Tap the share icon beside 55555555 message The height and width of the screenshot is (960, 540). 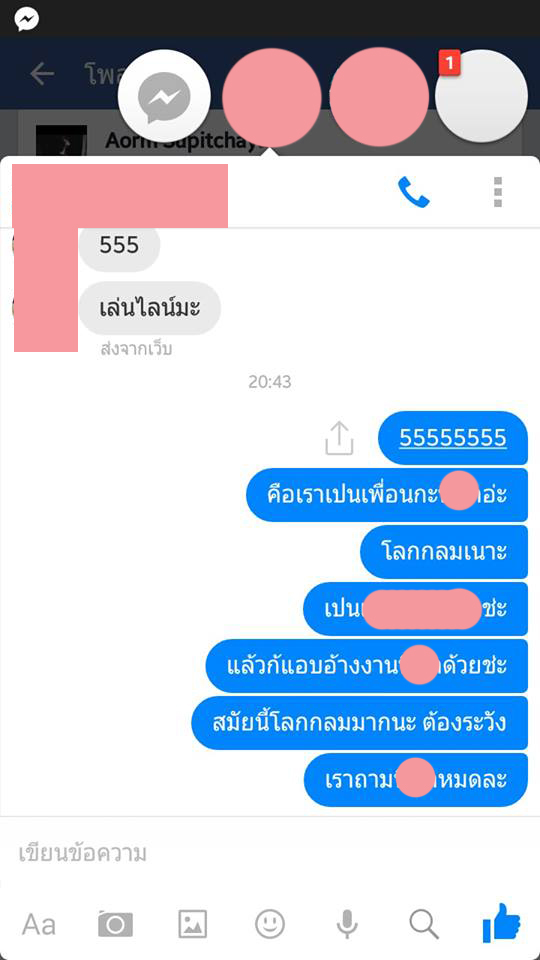point(339,438)
